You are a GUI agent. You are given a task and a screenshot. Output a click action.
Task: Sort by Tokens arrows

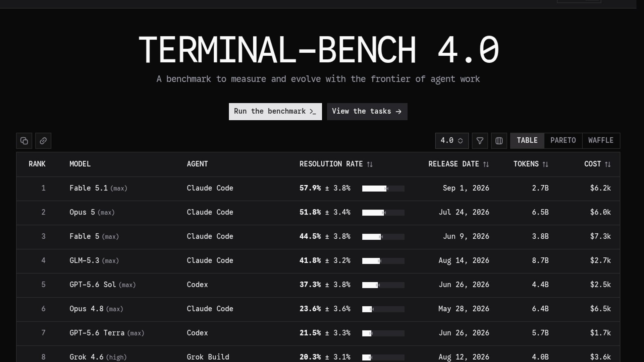(545, 164)
